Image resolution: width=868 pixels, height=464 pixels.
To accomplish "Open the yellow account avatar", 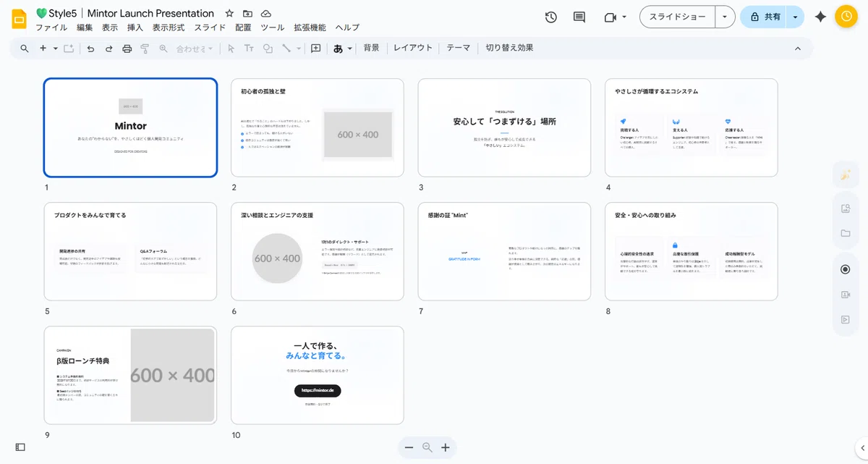I will [x=846, y=17].
